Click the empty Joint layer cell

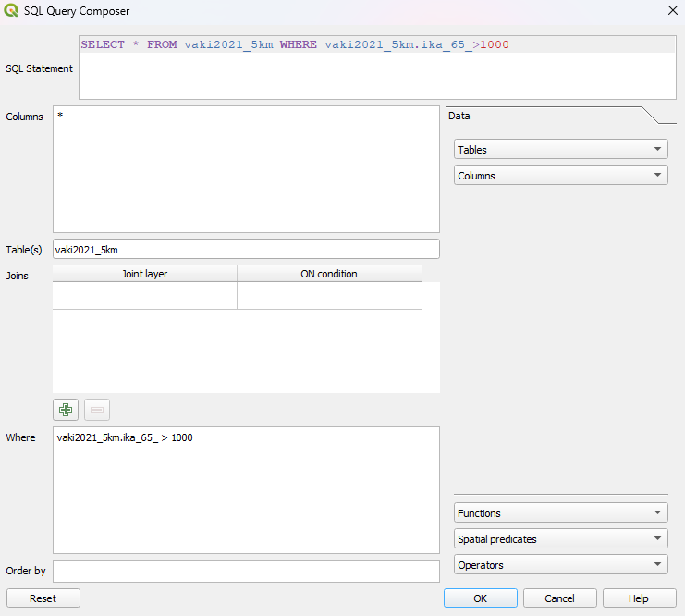pyautogui.click(x=144, y=296)
